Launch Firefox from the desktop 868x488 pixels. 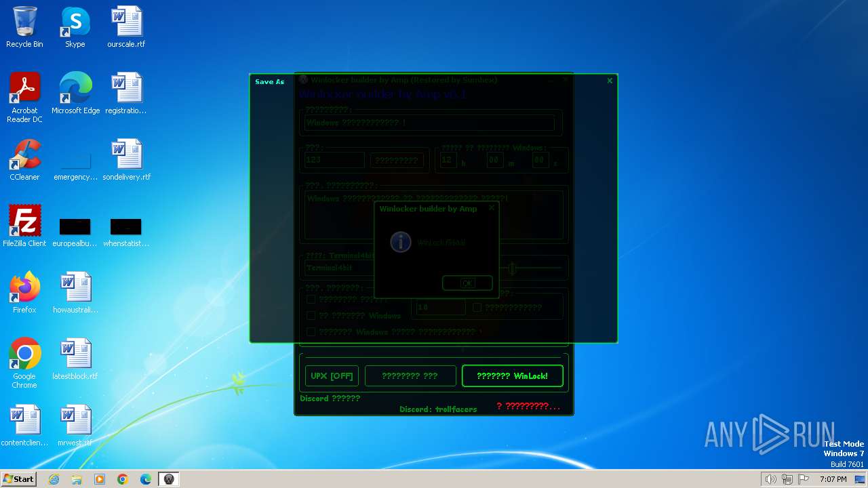[x=24, y=293]
